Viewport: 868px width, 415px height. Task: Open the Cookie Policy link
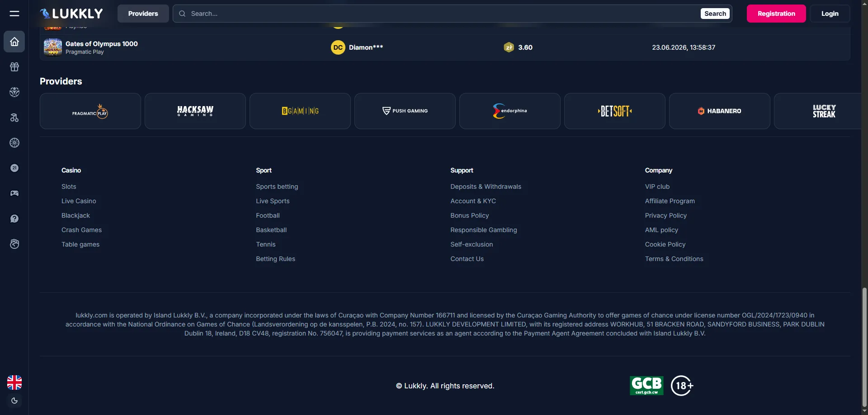(x=665, y=244)
